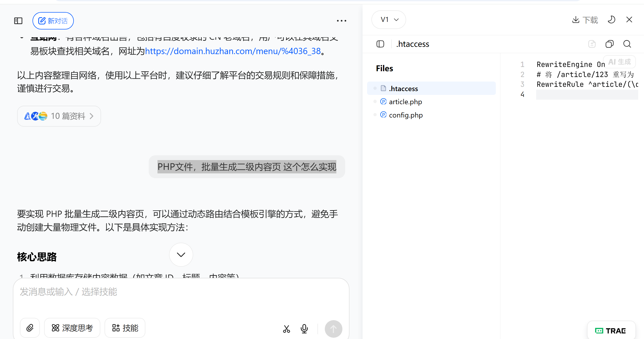Select article.php in Files list
The height and width of the screenshot is (339, 644).
point(405,102)
